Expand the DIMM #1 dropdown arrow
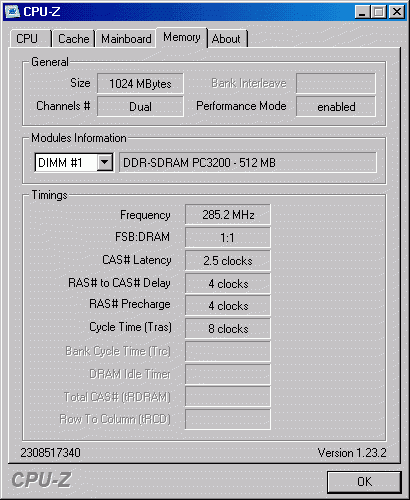Image resolution: width=410 pixels, height=500 pixels. click(105, 162)
